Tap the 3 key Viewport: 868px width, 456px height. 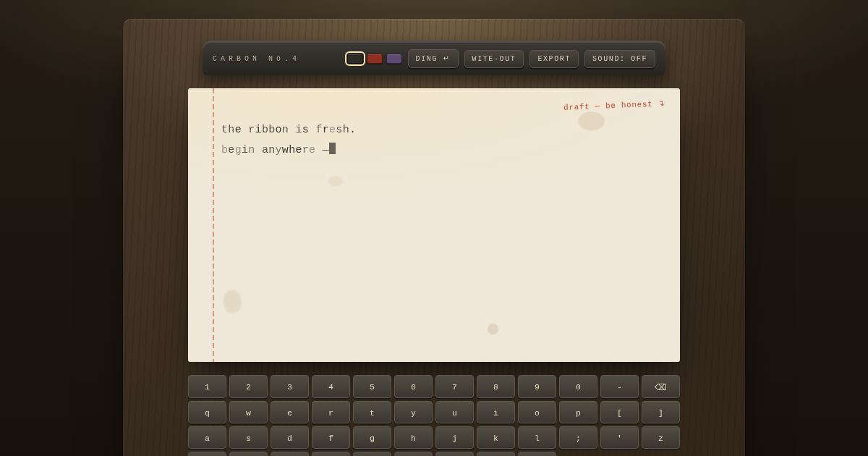coord(289,387)
